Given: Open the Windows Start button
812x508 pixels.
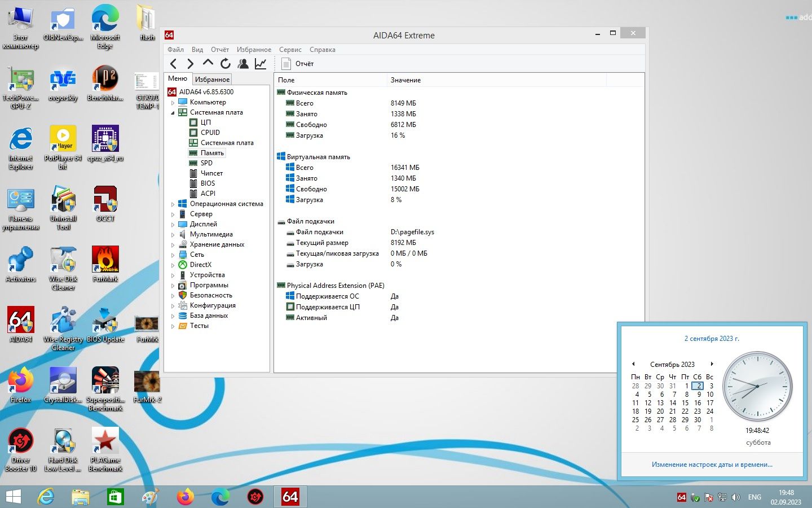Looking at the screenshot, I should [x=13, y=497].
